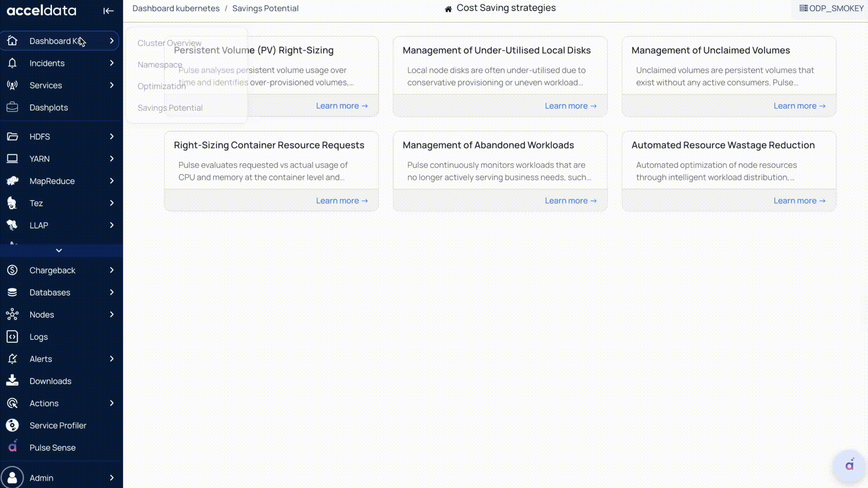The width and height of the screenshot is (868, 488).
Task: Expand the YARN submenu chevron
Action: 112,159
